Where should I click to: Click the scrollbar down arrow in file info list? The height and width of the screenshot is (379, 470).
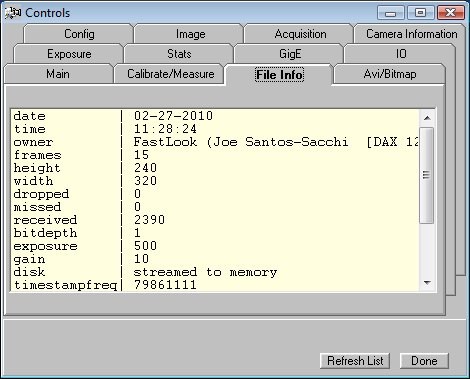coord(427,283)
